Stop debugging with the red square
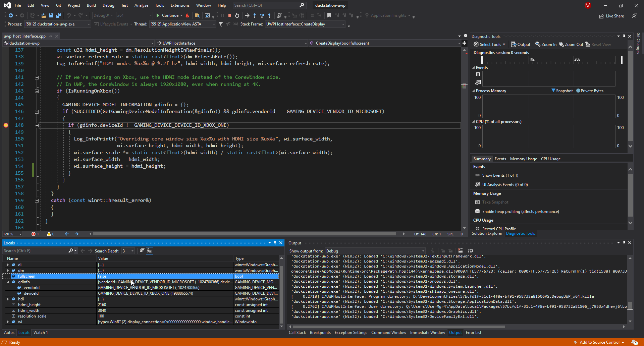 click(230, 15)
